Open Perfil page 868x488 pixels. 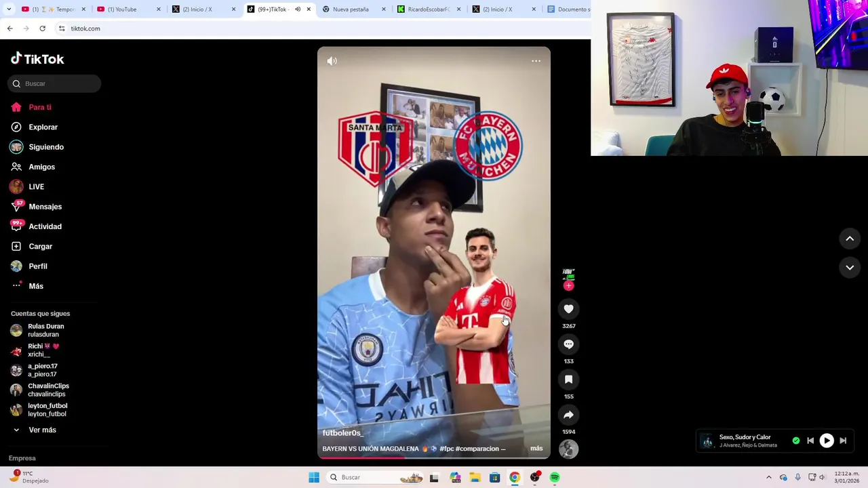(x=29, y=266)
